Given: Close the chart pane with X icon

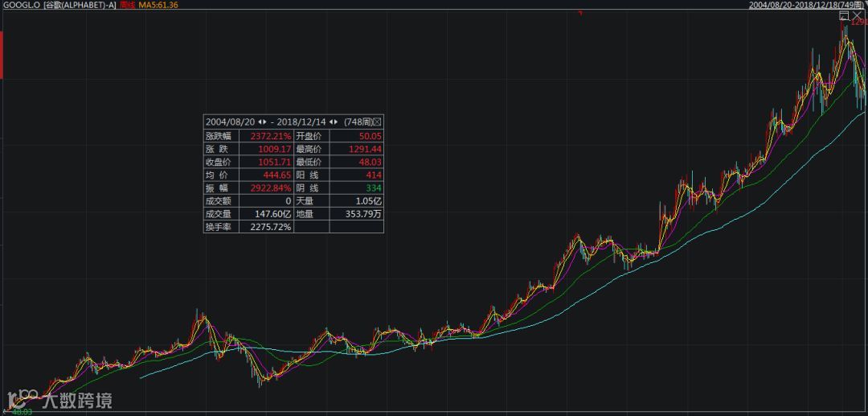Looking at the screenshot, I should pos(857,15).
